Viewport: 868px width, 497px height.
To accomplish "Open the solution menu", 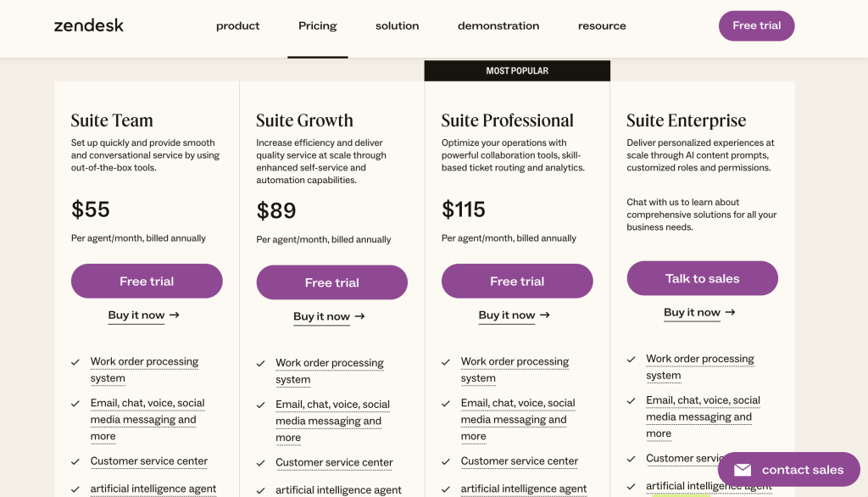I will 397,25.
